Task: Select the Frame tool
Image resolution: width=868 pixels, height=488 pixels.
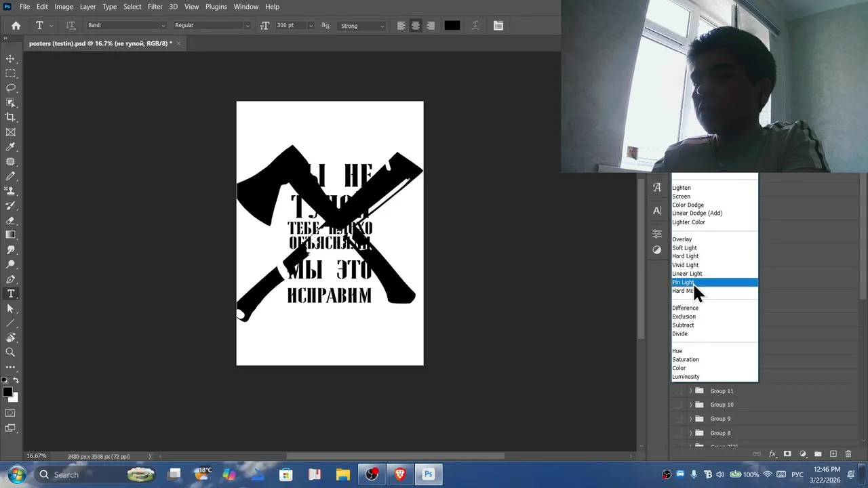Action: (10, 132)
